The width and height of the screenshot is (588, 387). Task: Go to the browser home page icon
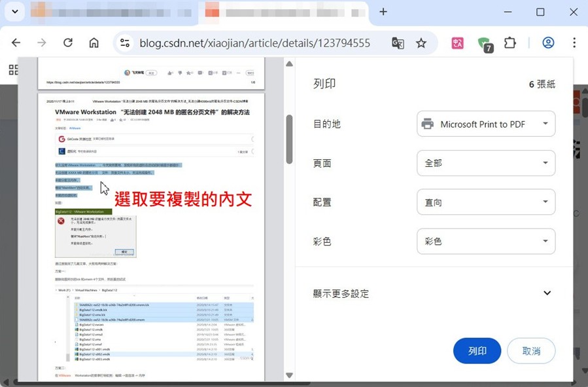point(94,43)
